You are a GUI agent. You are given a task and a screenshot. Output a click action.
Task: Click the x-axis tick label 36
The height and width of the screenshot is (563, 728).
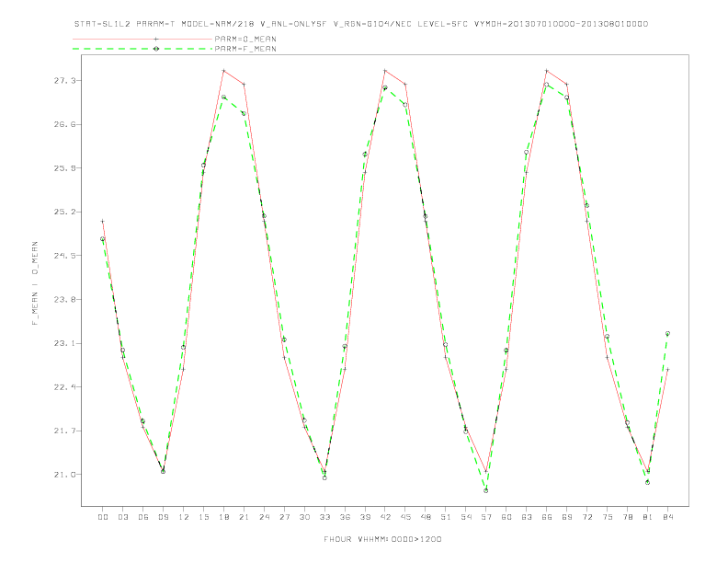[345, 517]
